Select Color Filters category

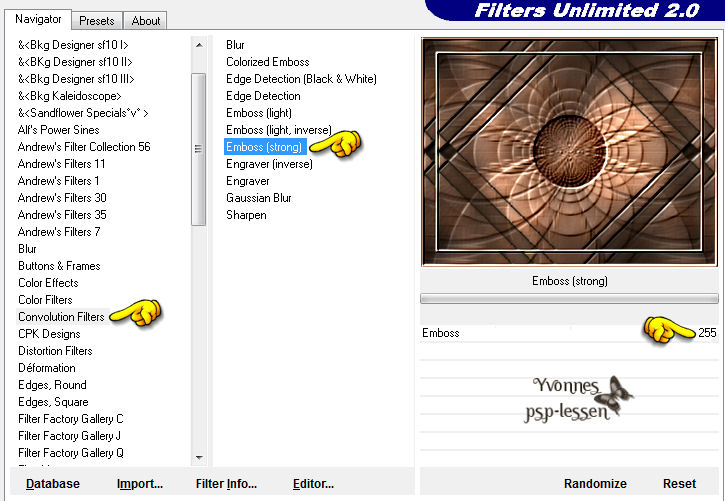tap(45, 300)
